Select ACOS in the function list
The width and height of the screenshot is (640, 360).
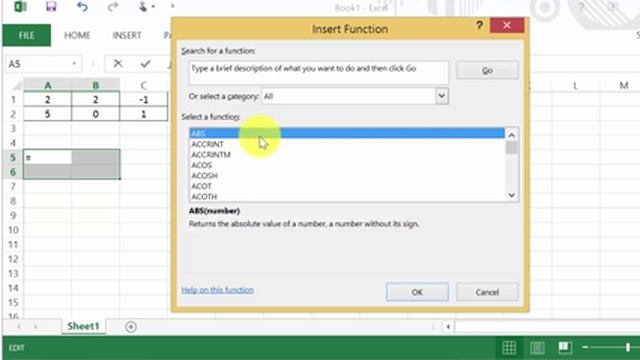click(347, 165)
